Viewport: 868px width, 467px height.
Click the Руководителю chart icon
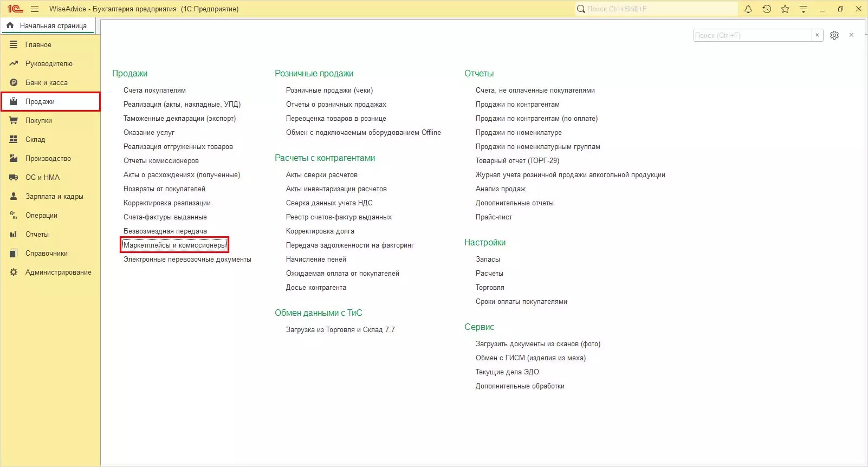pyautogui.click(x=14, y=63)
